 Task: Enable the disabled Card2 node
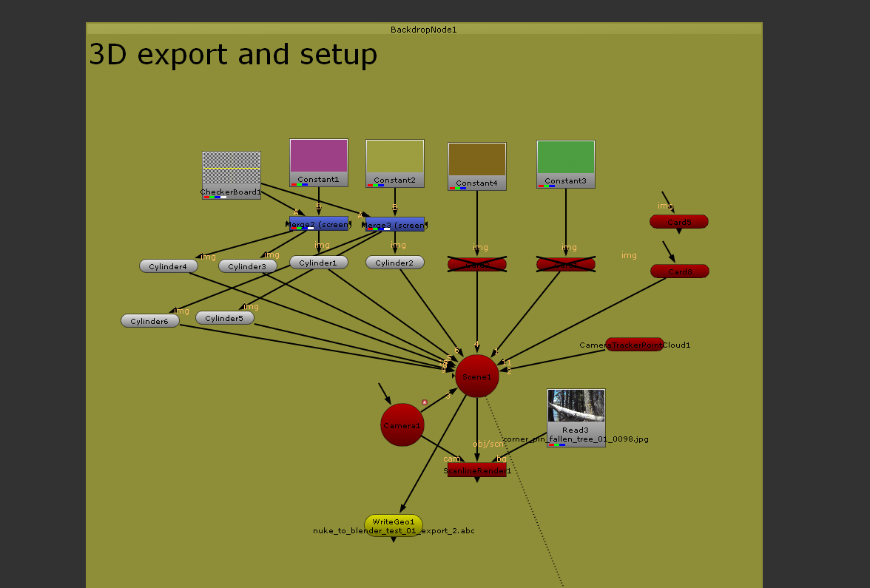[x=477, y=263]
